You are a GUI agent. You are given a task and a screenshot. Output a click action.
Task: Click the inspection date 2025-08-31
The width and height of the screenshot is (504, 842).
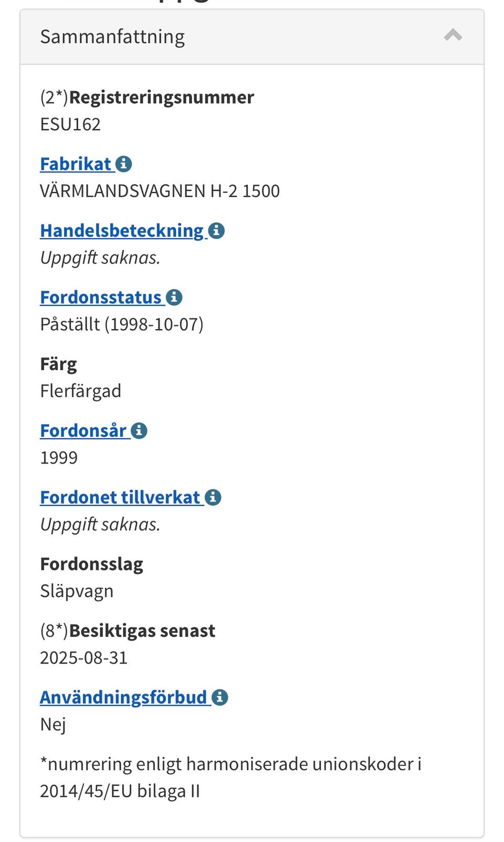point(84,658)
